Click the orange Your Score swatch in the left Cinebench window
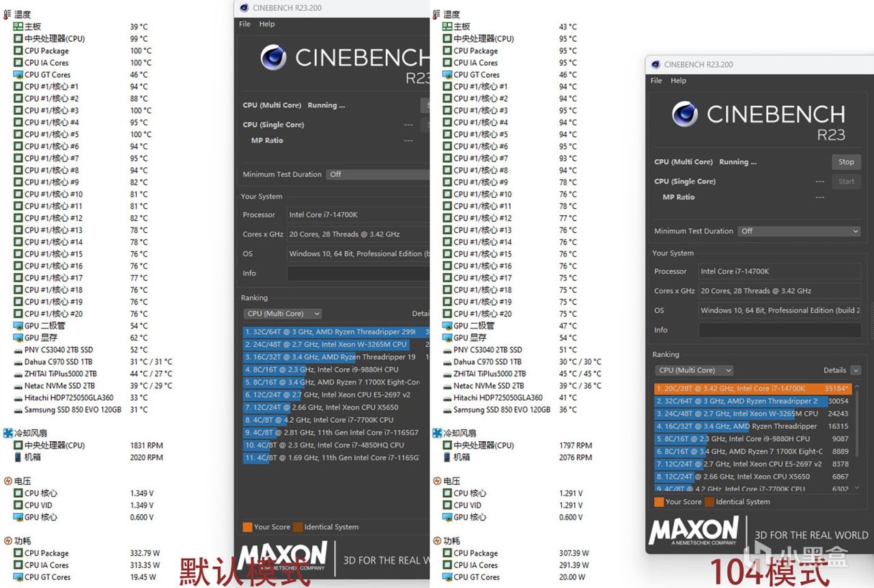Viewport: 874px width, 588px height. [247, 527]
